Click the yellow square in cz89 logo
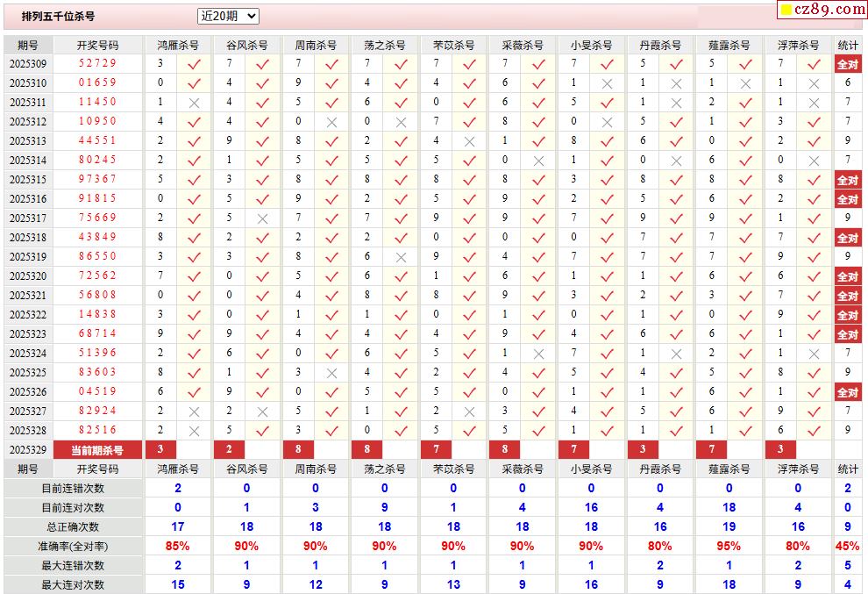This screenshot has height=594, width=868. (x=786, y=11)
